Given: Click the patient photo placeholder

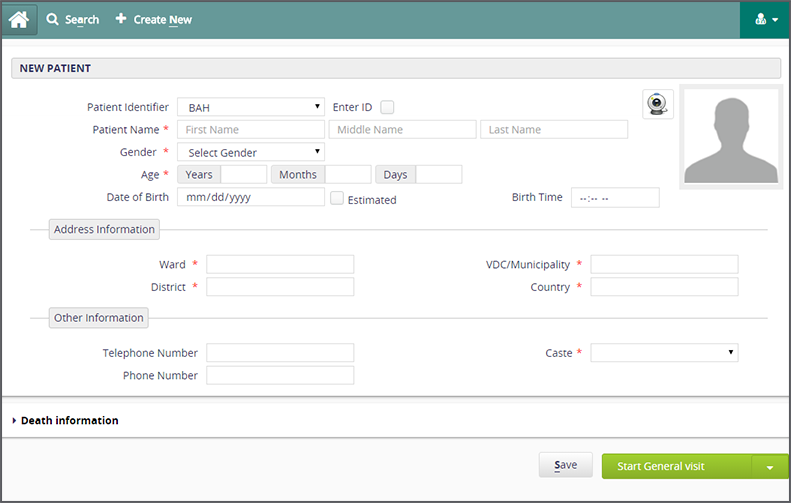Looking at the screenshot, I should pos(731,137).
